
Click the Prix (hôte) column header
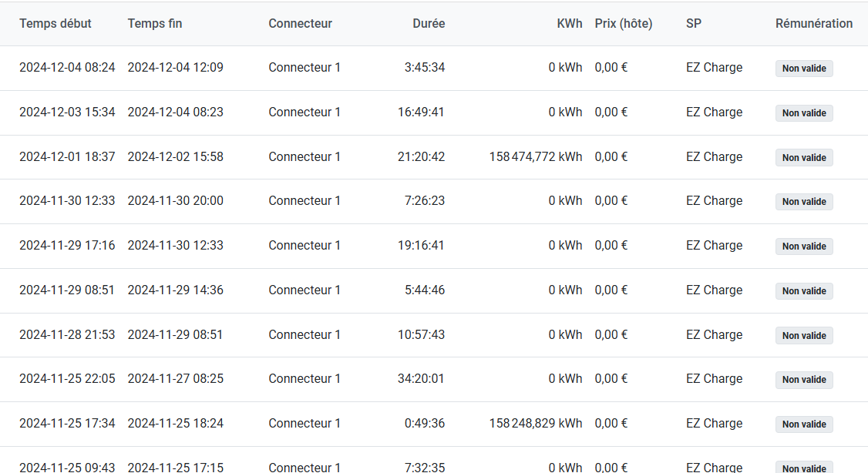(x=624, y=24)
